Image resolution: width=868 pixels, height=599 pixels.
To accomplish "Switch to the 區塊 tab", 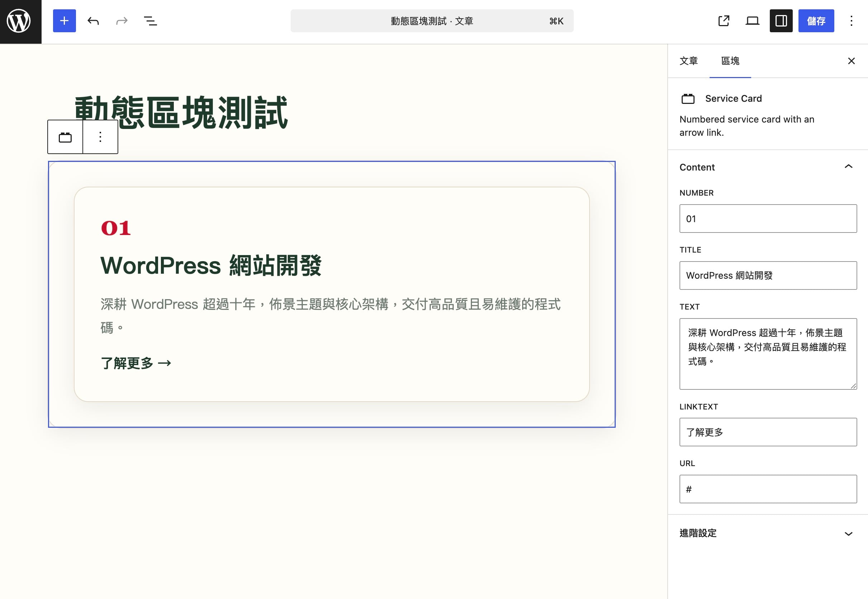I will 730,61.
